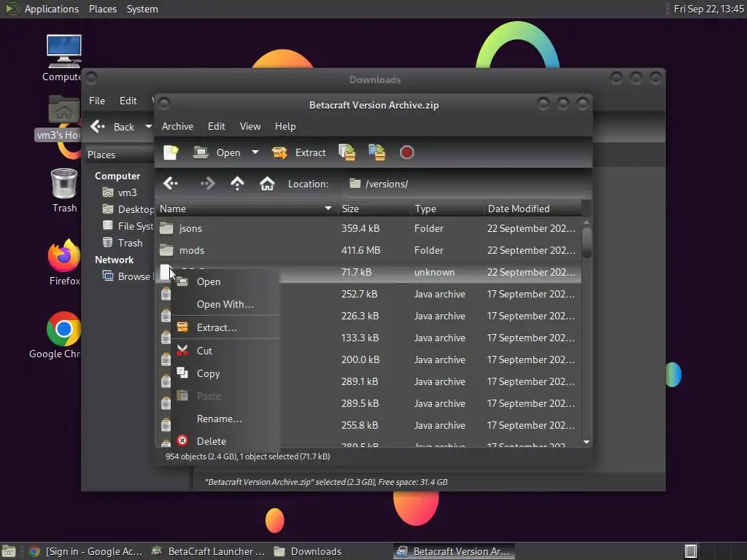Go to archive home location
Screen dimensions: 747x560
click(267, 183)
